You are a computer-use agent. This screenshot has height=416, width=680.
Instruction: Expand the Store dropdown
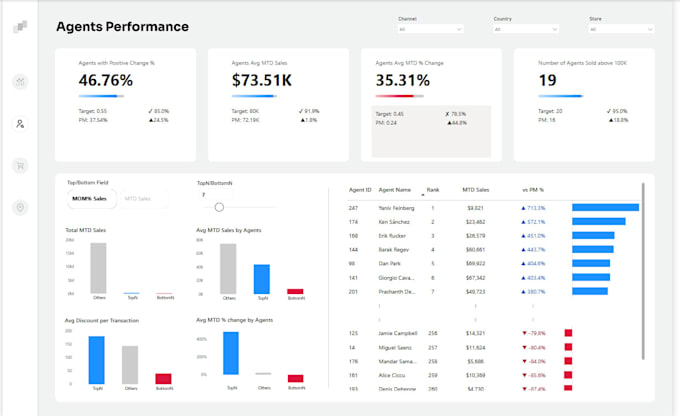tap(621, 29)
